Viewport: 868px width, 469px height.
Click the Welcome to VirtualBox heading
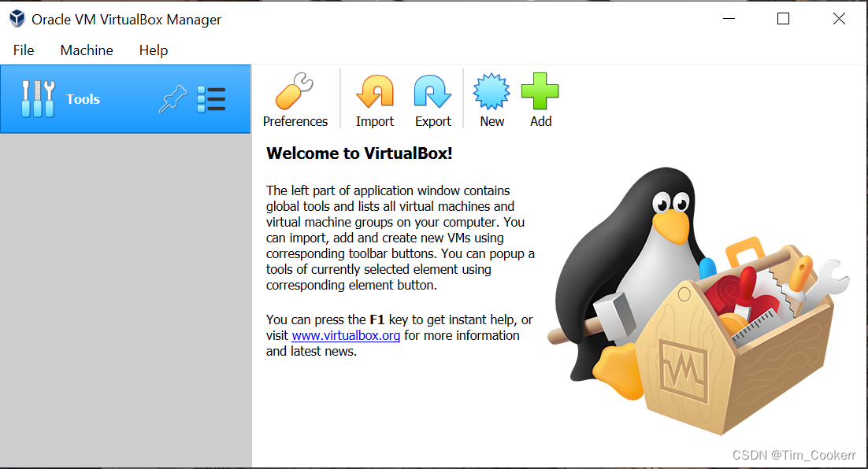click(x=360, y=153)
